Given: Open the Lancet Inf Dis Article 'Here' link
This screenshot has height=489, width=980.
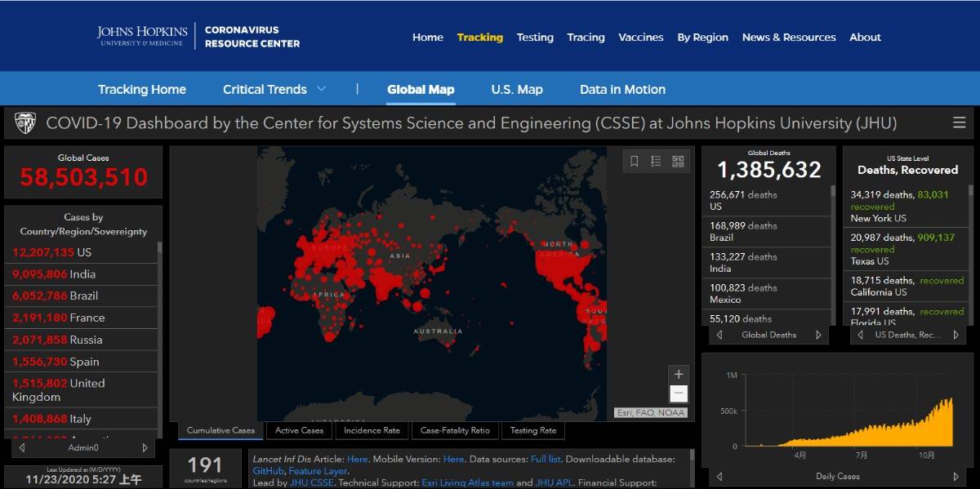Looking at the screenshot, I should click(358, 460).
